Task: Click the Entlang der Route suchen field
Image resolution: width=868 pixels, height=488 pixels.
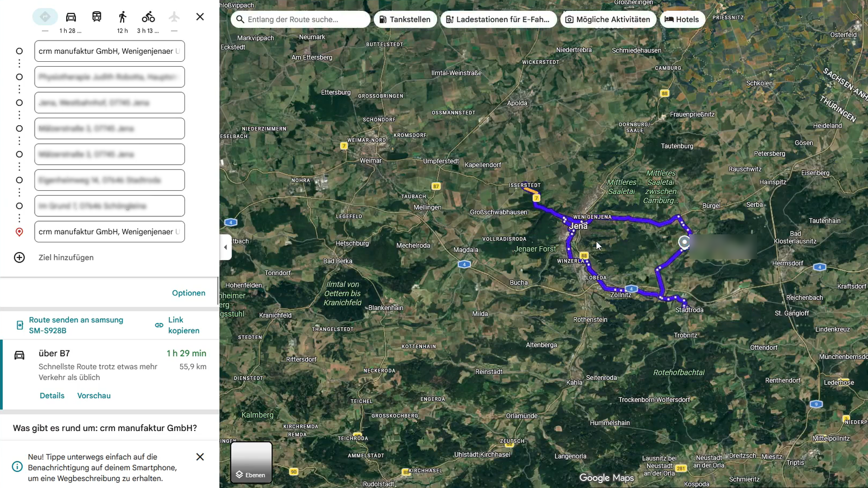Action: click(x=301, y=20)
